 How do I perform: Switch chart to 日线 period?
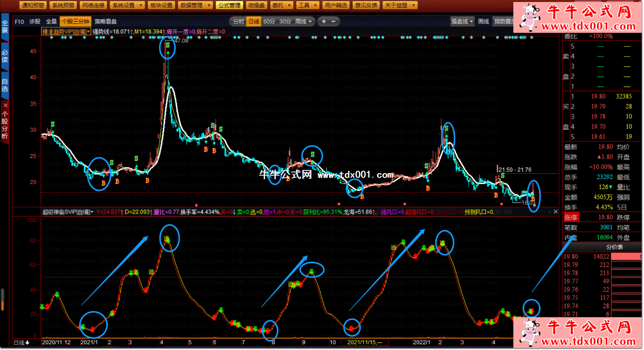[254, 22]
